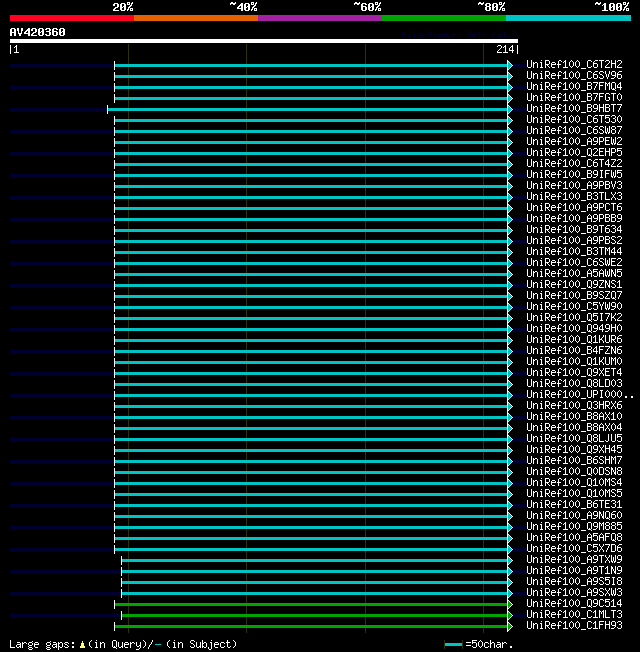The width and height of the screenshot is (640, 652).
Task: Select the UniRef100_B8AX04 label
Action: pyautogui.click(x=574, y=427)
